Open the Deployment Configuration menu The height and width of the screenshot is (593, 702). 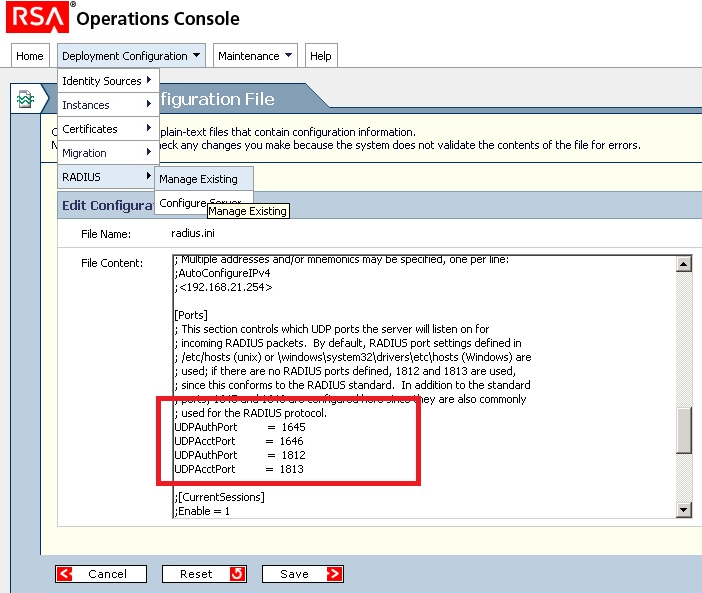pos(131,56)
